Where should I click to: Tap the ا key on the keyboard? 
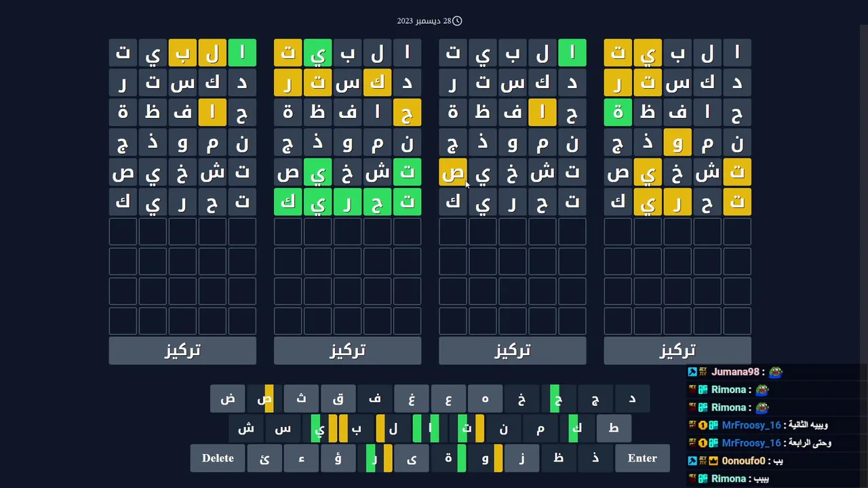tap(430, 428)
